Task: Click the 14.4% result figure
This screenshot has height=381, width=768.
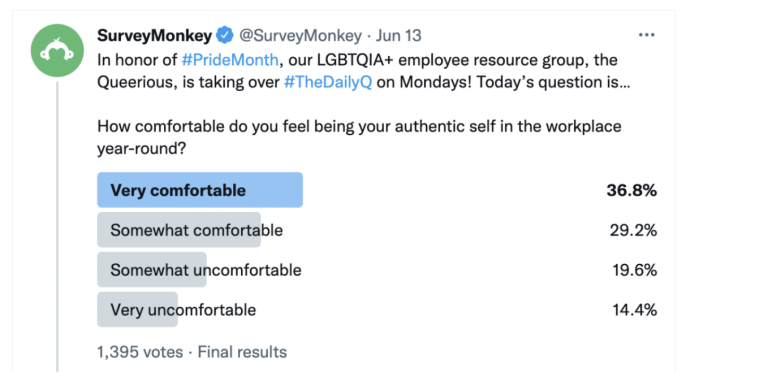Action: pyautogui.click(x=635, y=310)
